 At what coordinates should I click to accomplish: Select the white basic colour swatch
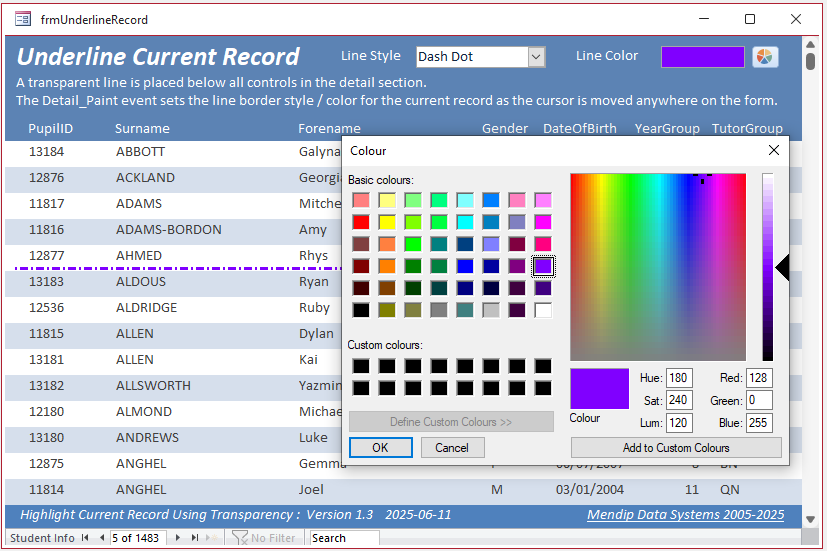coord(543,310)
